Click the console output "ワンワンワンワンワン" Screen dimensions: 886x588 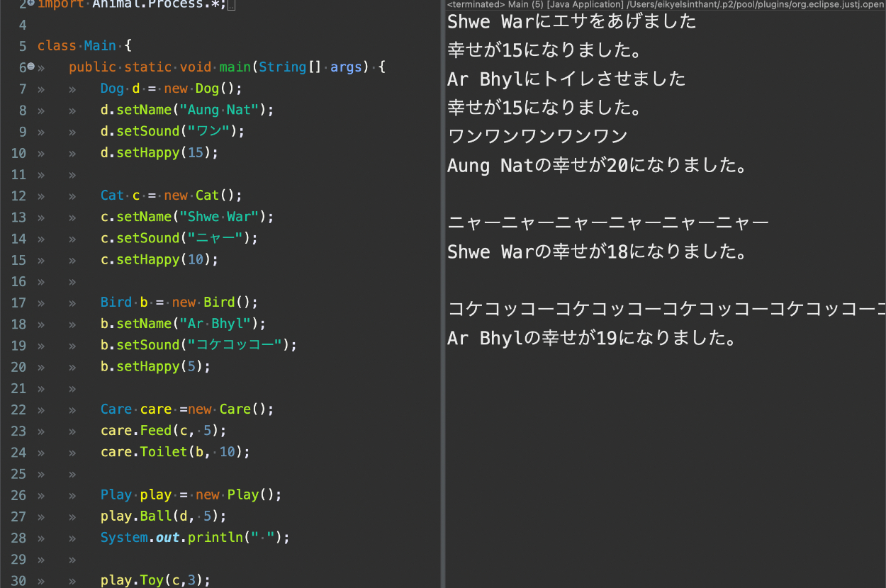click(x=537, y=136)
